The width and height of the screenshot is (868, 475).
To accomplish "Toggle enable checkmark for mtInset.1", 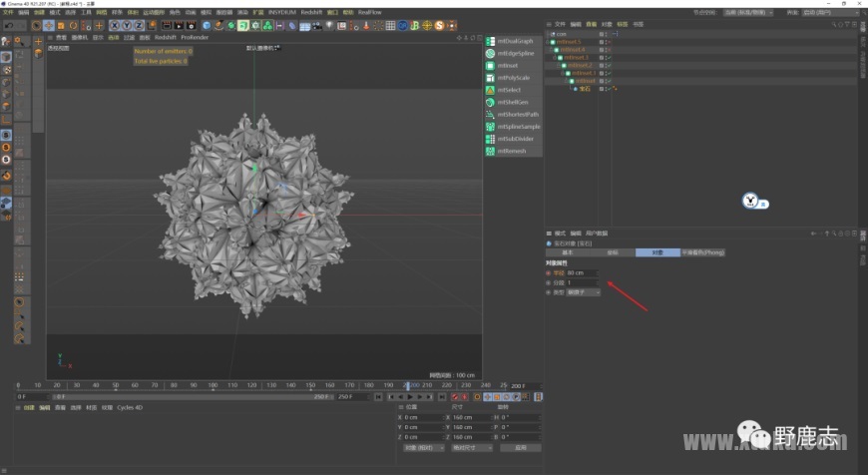I will pos(609,73).
